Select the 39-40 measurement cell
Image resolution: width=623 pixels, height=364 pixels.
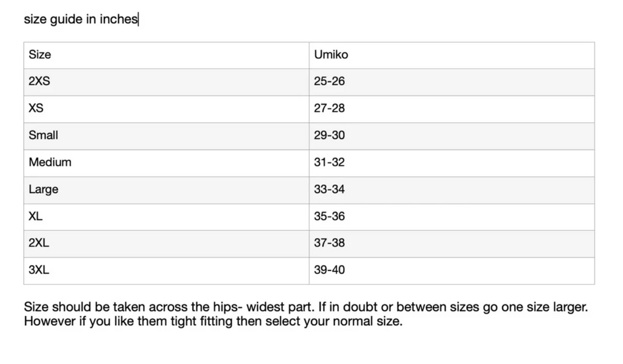(x=452, y=270)
